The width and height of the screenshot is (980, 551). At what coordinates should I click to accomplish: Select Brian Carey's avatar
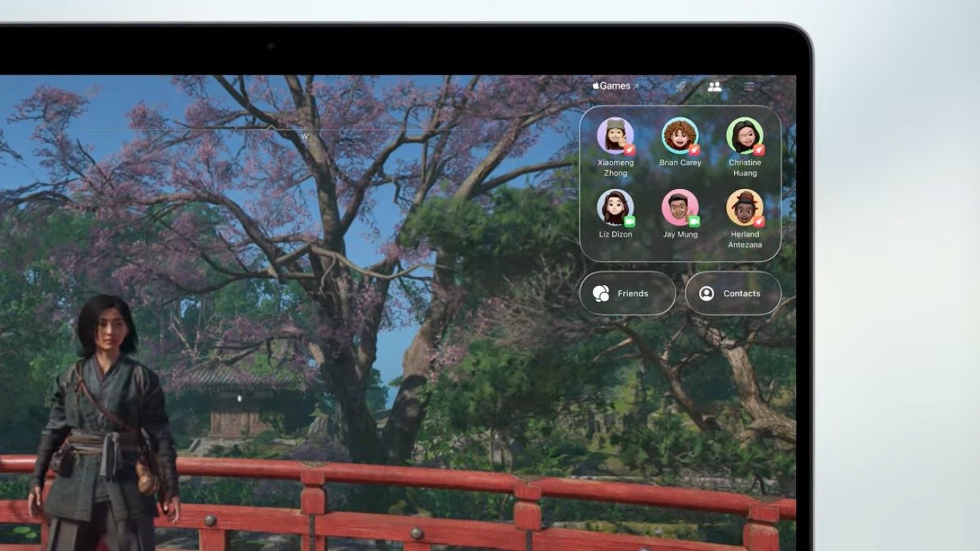pos(680,136)
